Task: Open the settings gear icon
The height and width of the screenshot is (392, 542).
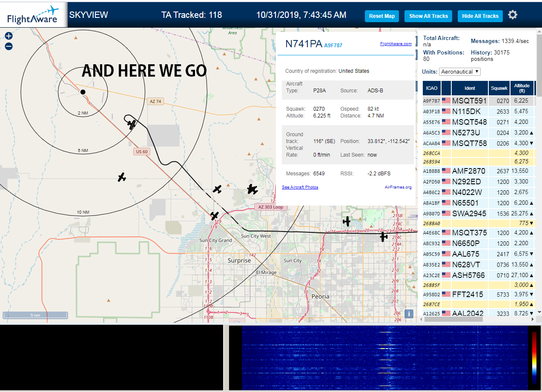Action: (x=513, y=15)
